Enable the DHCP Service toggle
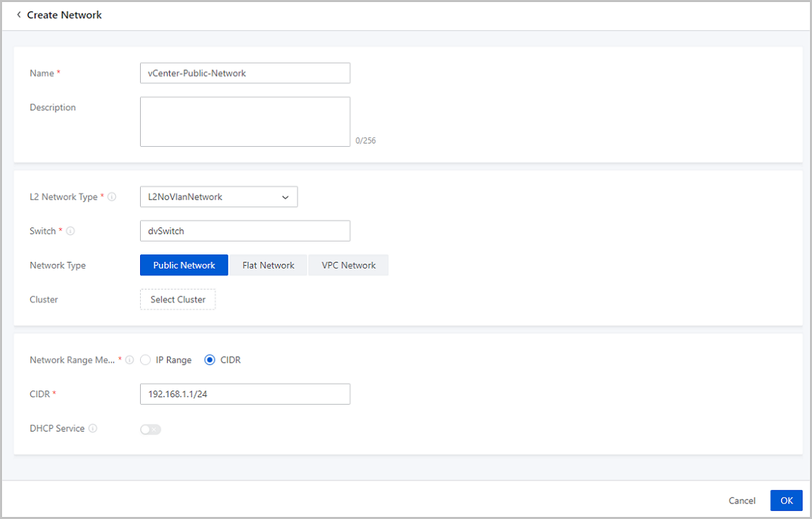 coord(150,429)
